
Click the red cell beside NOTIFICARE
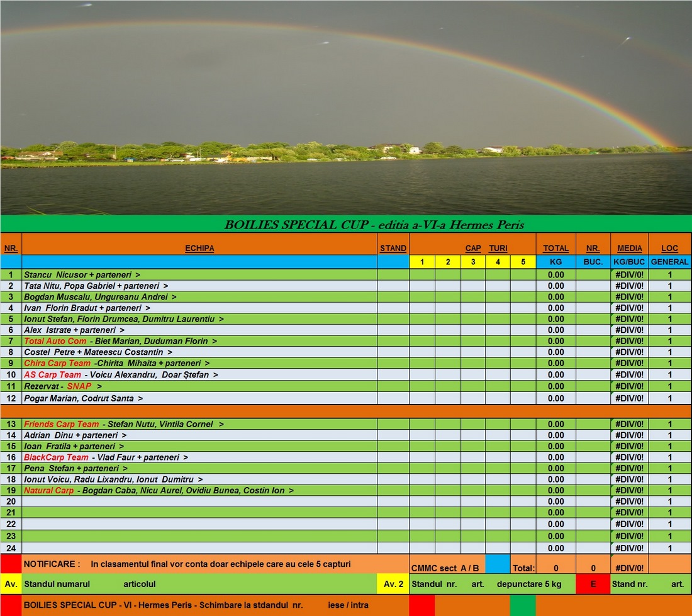coord(11,564)
